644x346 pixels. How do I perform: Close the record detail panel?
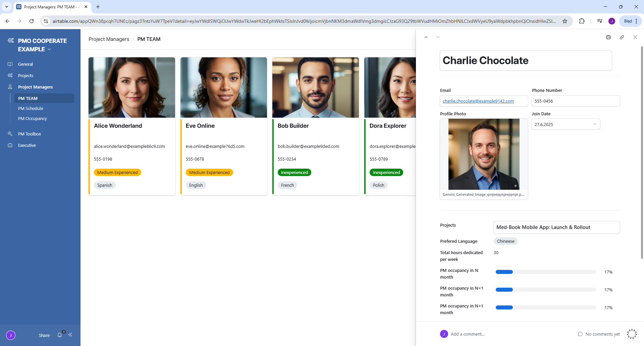pyautogui.click(x=635, y=37)
